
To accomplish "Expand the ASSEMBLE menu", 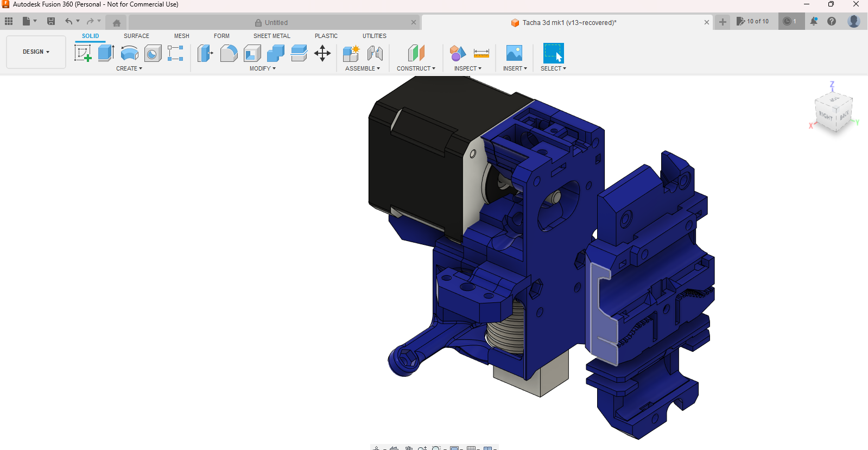I will click(363, 68).
